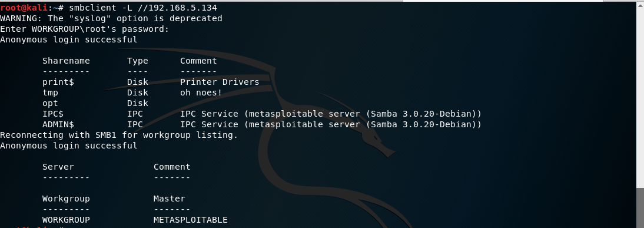Click the Type column header
This screenshot has height=228, width=644.
(138, 61)
